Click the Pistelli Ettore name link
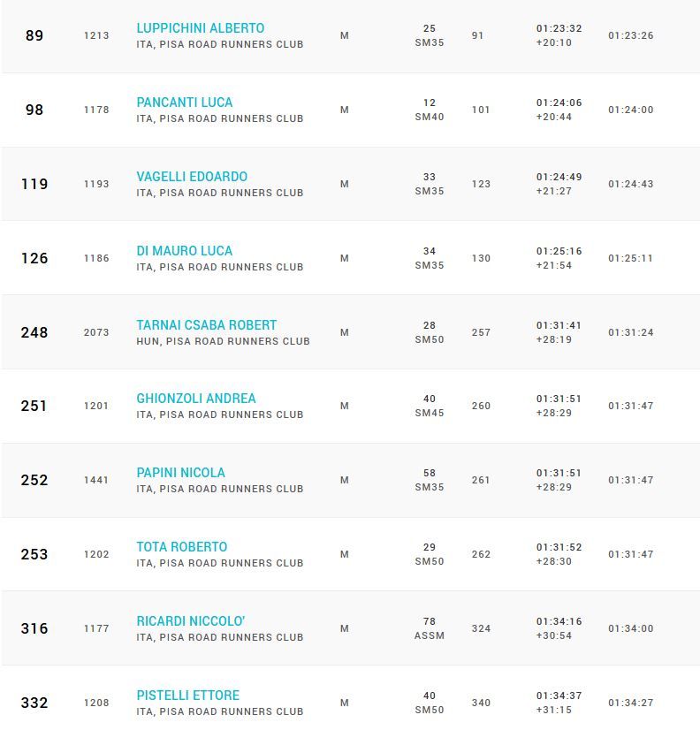The image size is (700, 730). [x=187, y=696]
